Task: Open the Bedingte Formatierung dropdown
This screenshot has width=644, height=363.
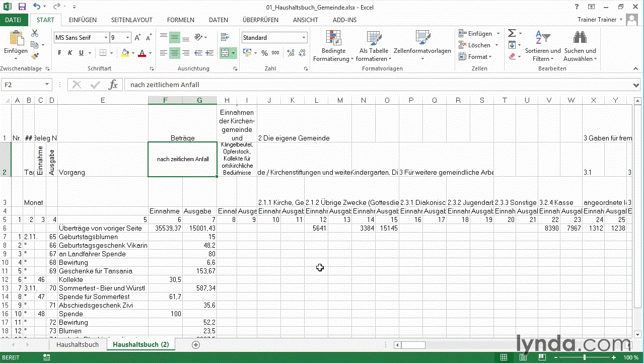Action: pyautogui.click(x=333, y=46)
